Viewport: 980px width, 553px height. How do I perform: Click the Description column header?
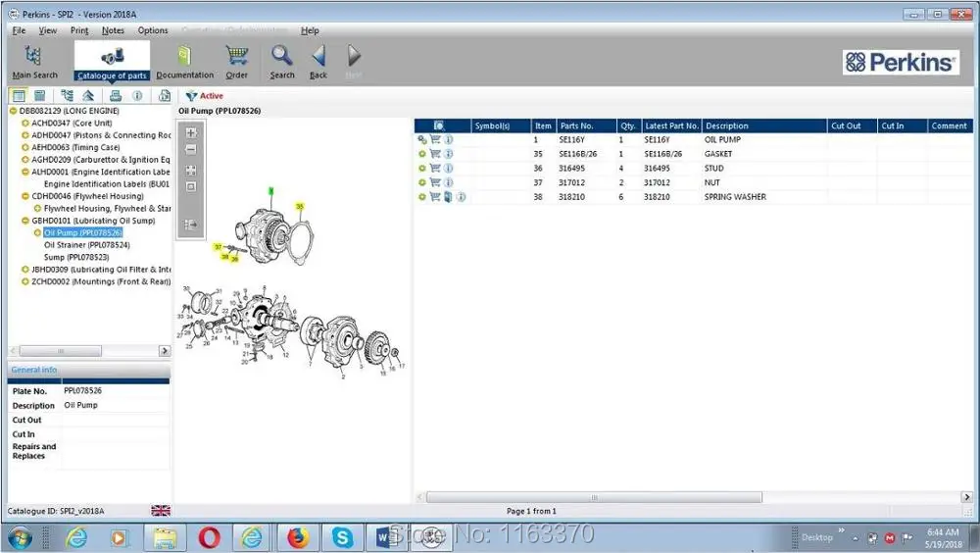(764, 126)
